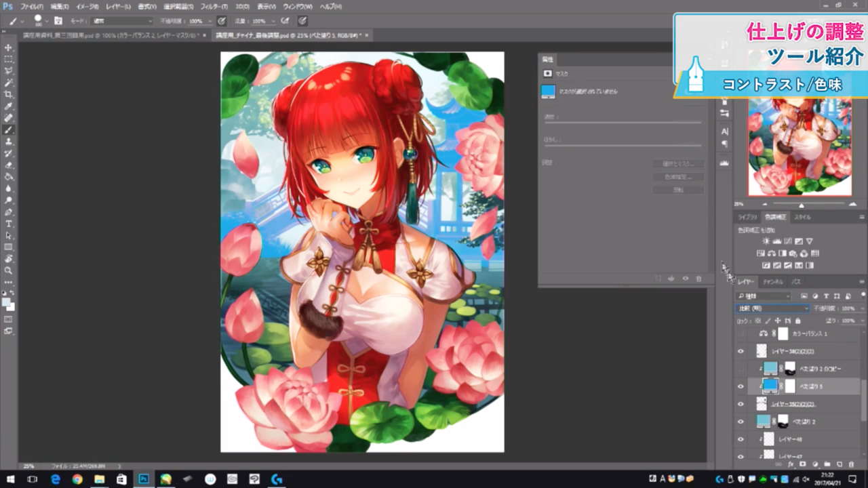Click the 色相環... button in Properties panel

tap(678, 178)
